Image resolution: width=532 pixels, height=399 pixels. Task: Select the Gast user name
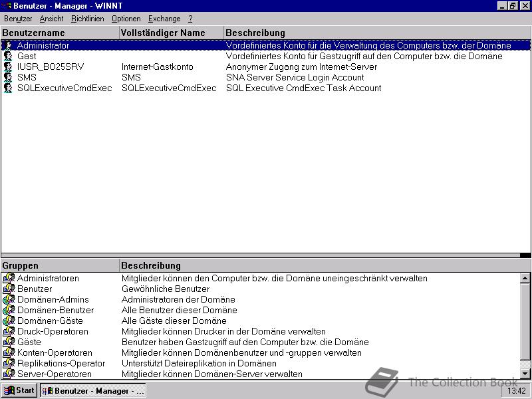[x=27, y=56]
